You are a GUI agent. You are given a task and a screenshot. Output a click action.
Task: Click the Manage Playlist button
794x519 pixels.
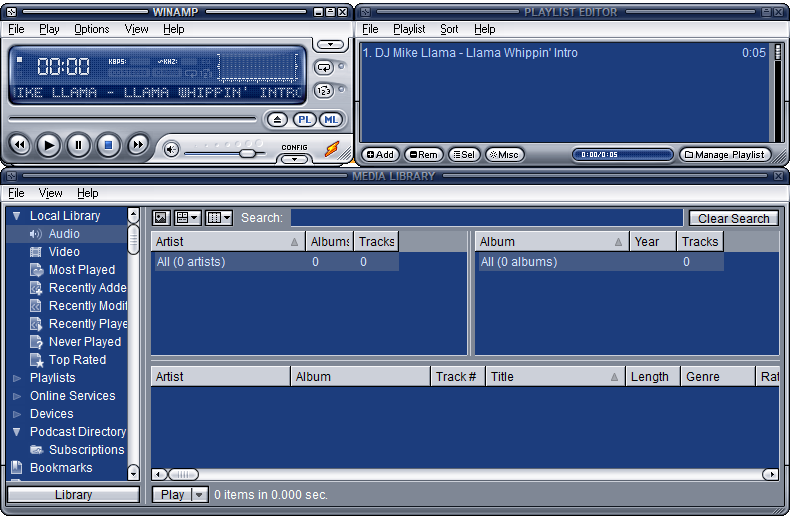coord(725,155)
